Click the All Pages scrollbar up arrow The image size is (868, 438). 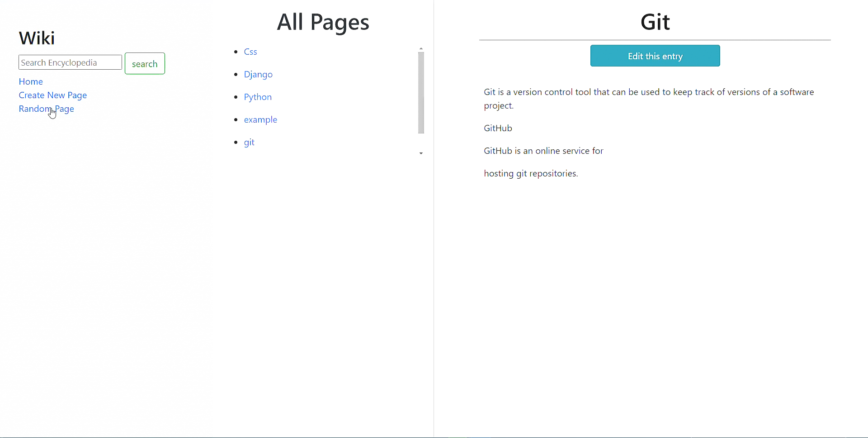pyautogui.click(x=421, y=48)
